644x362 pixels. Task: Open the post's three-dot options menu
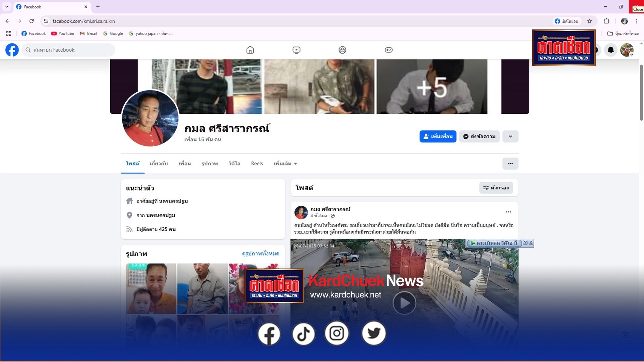(508, 212)
